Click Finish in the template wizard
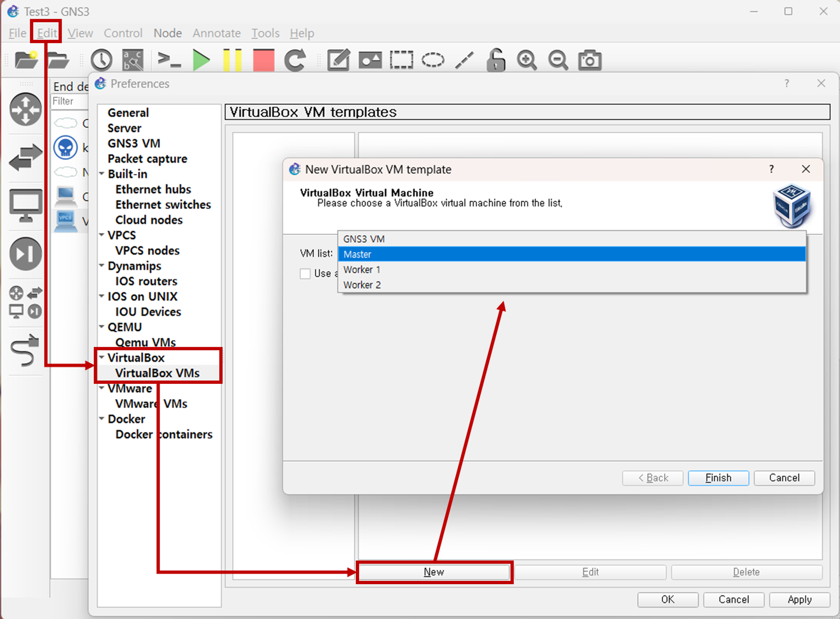The height and width of the screenshot is (619, 840). [x=718, y=478]
